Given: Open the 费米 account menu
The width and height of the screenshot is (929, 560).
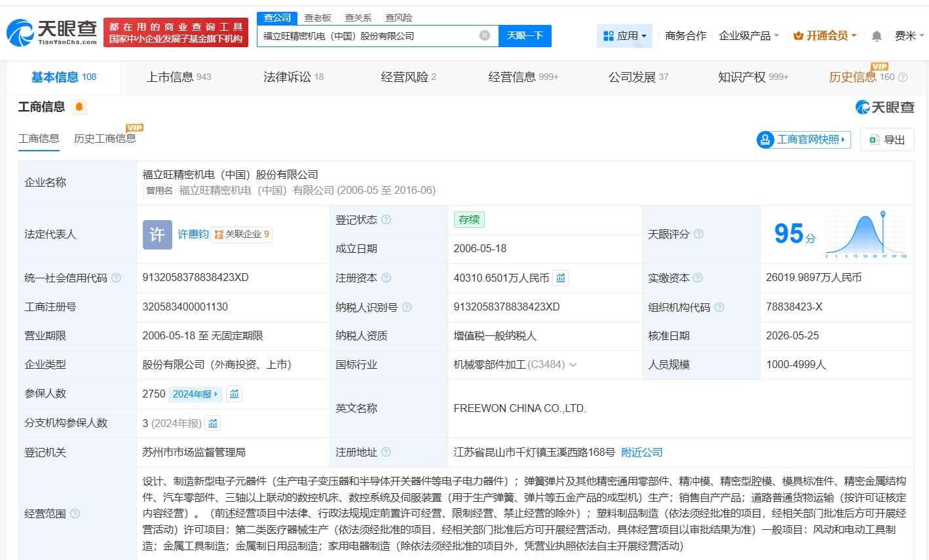Looking at the screenshot, I should [x=909, y=36].
